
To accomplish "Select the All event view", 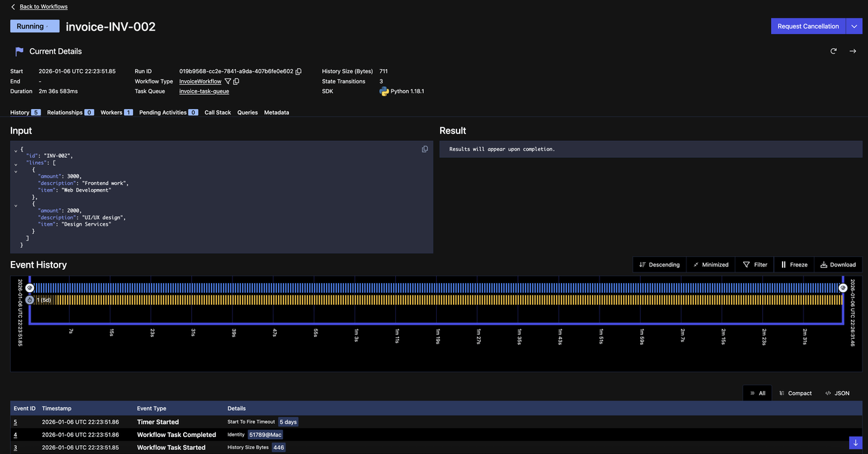I will pos(757,393).
